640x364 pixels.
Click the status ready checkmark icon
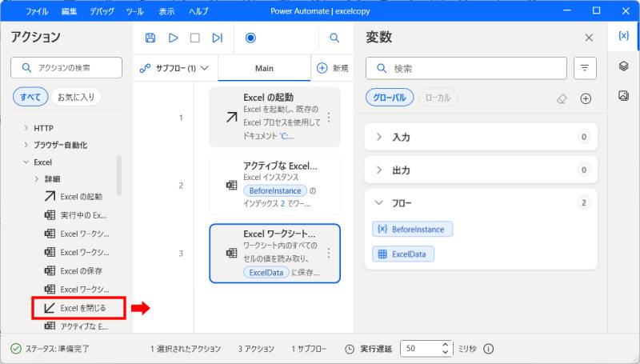(x=15, y=349)
